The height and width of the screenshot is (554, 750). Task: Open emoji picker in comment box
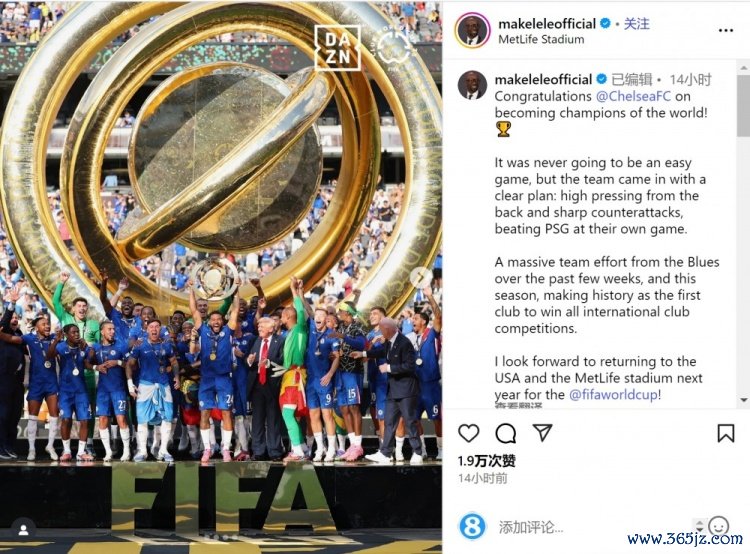[x=718, y=526]
